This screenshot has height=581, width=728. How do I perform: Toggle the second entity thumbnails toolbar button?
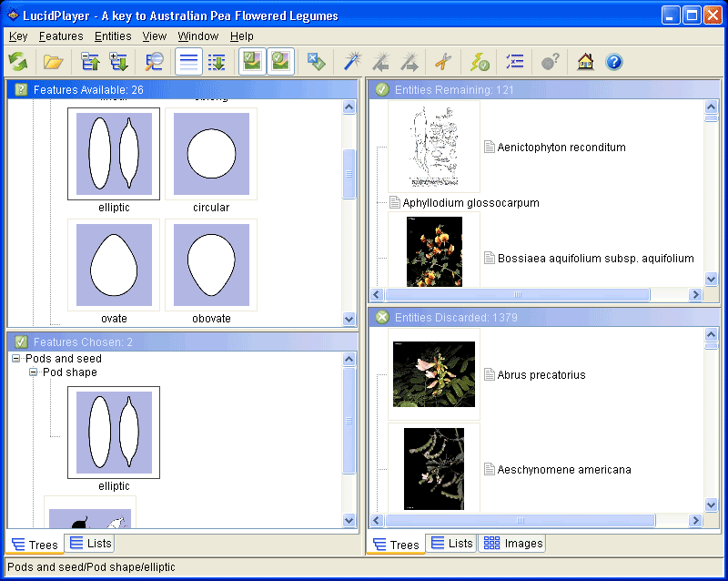(x=281, y=62)
